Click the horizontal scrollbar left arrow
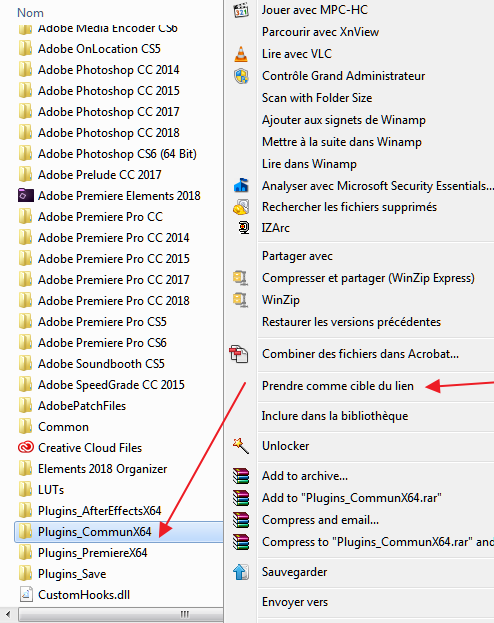 8,615
